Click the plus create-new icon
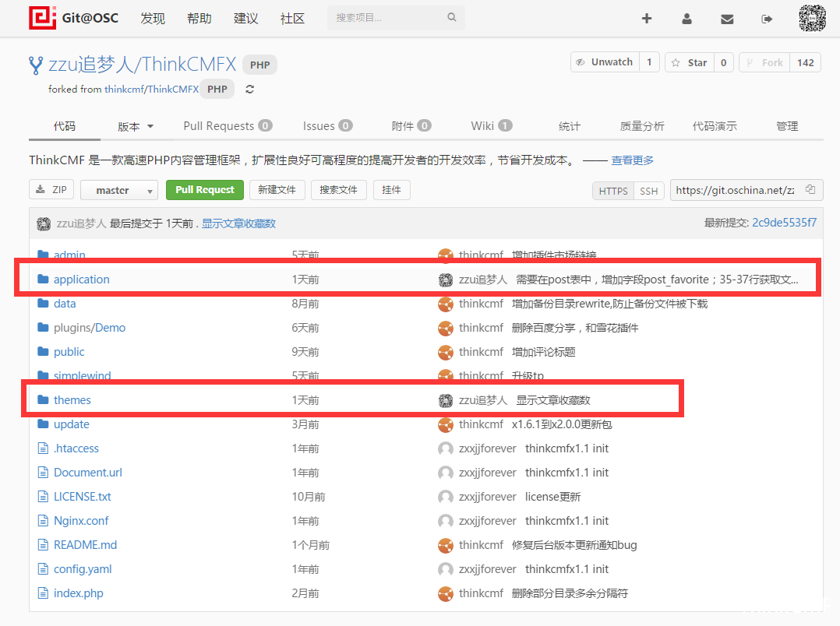The height and width of the screenshot is (626, 840). click(647, 19)
